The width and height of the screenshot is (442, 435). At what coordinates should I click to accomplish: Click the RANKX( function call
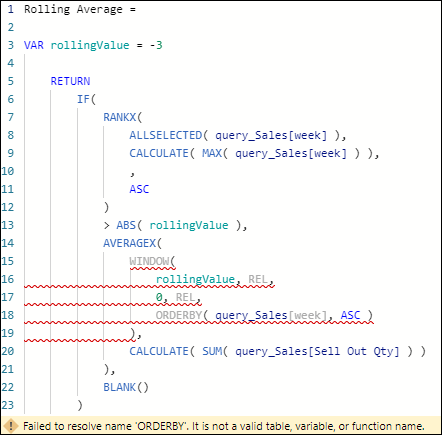pos(123,117)
